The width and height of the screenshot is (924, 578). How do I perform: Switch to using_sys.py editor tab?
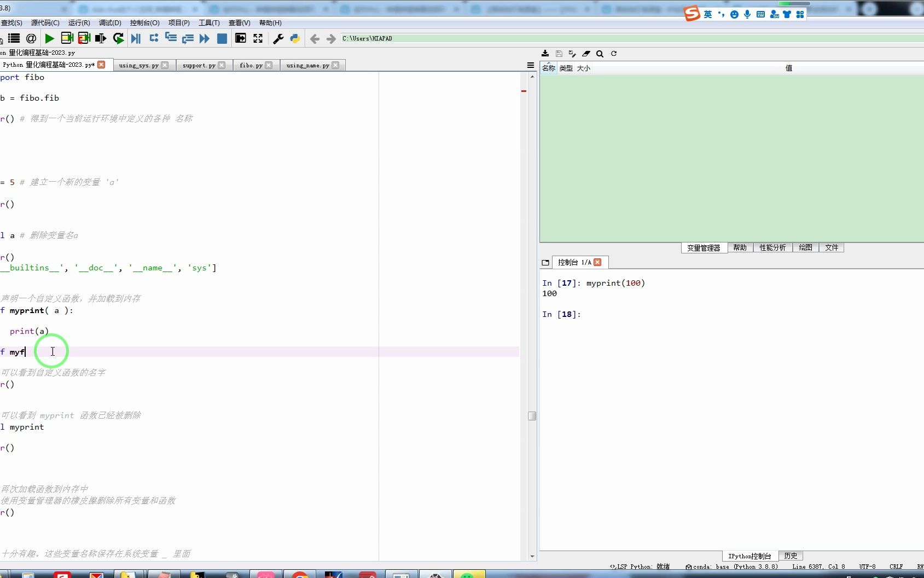pos(139,65)
